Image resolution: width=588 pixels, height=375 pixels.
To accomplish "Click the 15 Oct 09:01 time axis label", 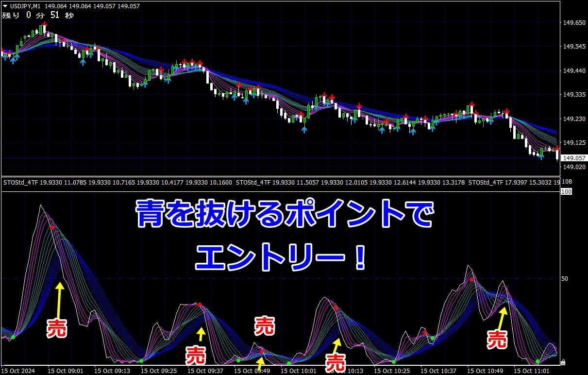I will (x=66, y=371).
